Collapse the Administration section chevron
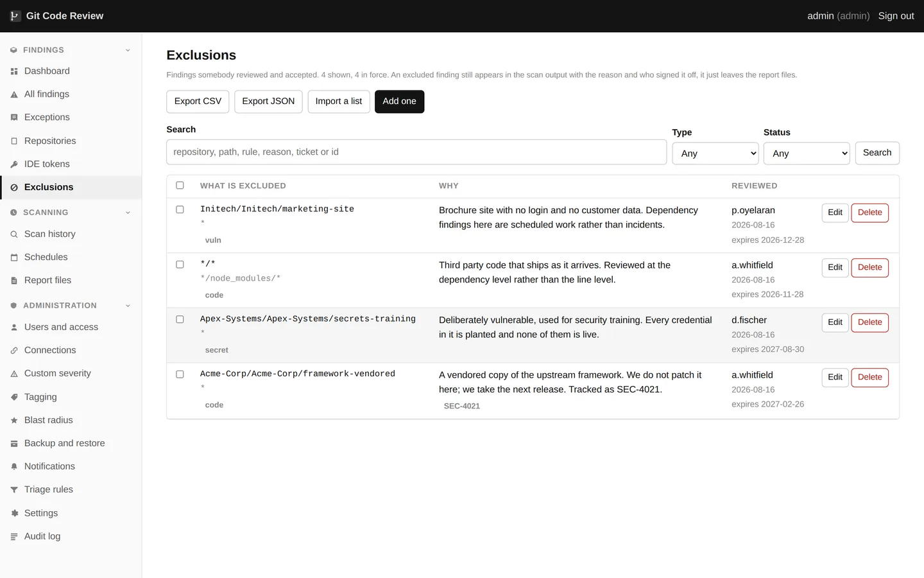 coord(128,306)
